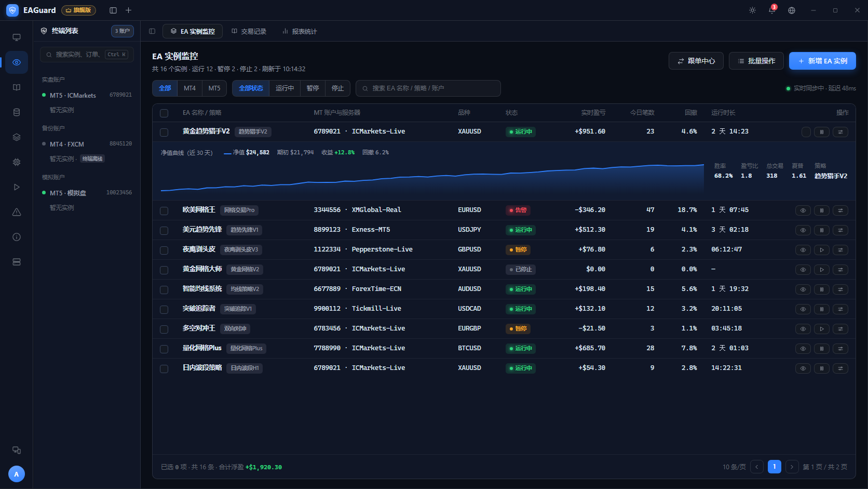Go to next page with right chevron

tap(792, 467)
